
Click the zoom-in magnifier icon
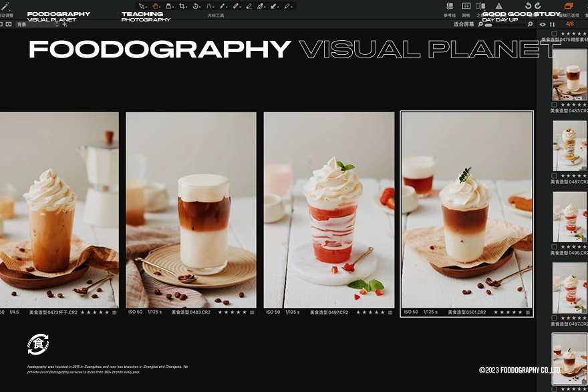click(530, 24)
